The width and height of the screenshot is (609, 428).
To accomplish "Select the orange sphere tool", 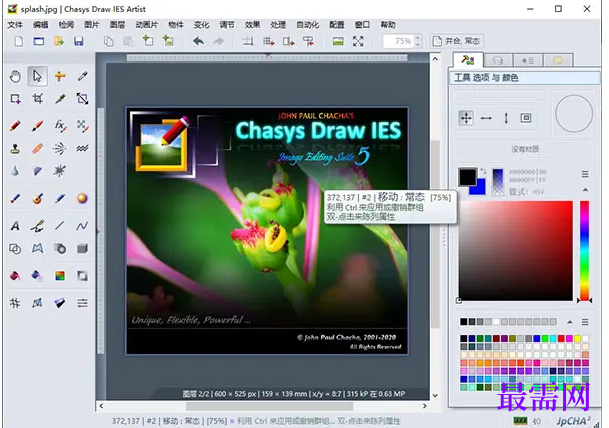I will pos(82,198).
